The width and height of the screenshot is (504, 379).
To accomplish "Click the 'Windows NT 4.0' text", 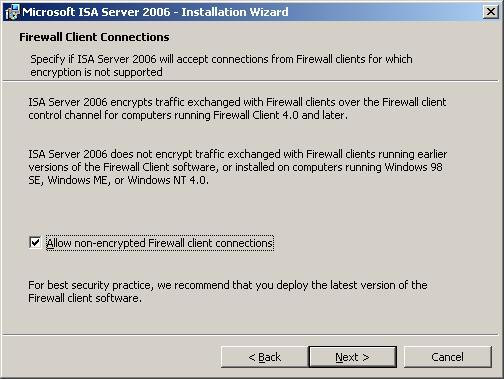I will pos(168,180).
